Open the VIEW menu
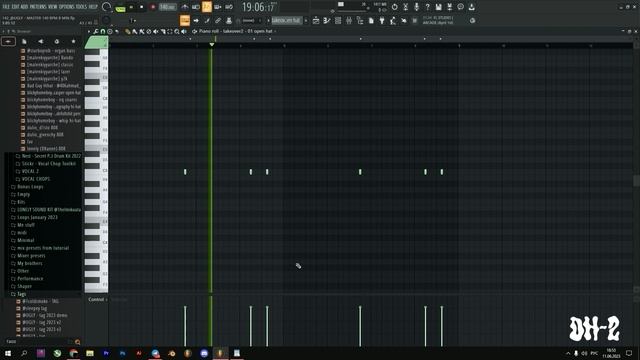The height and width of the screenshot is (360, 640). (x=53, y=7)
